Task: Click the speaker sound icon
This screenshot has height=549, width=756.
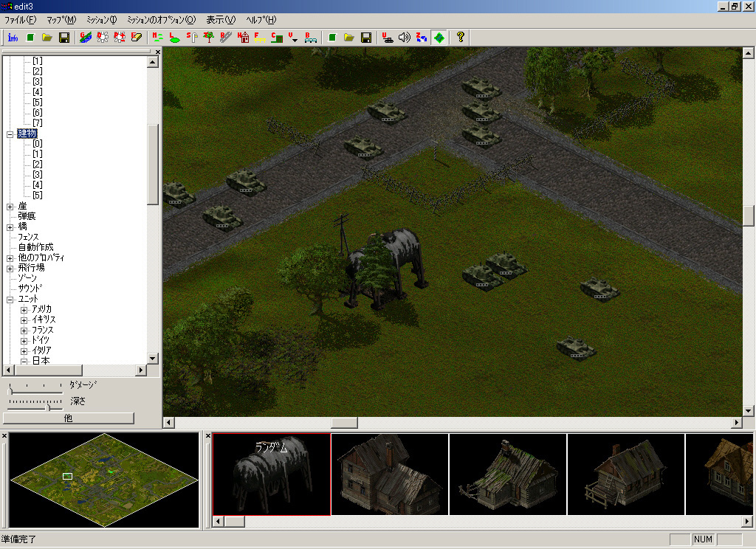Action: pos(405,38)
